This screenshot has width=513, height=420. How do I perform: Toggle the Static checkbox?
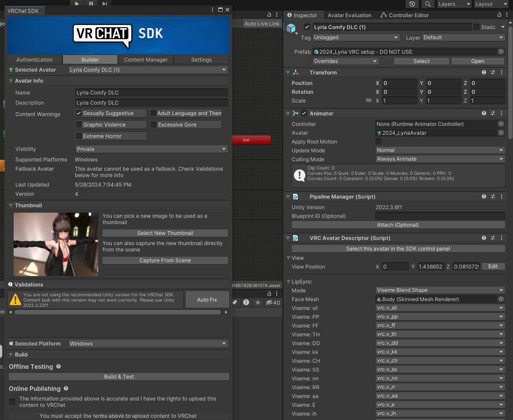tap(476, 27)
